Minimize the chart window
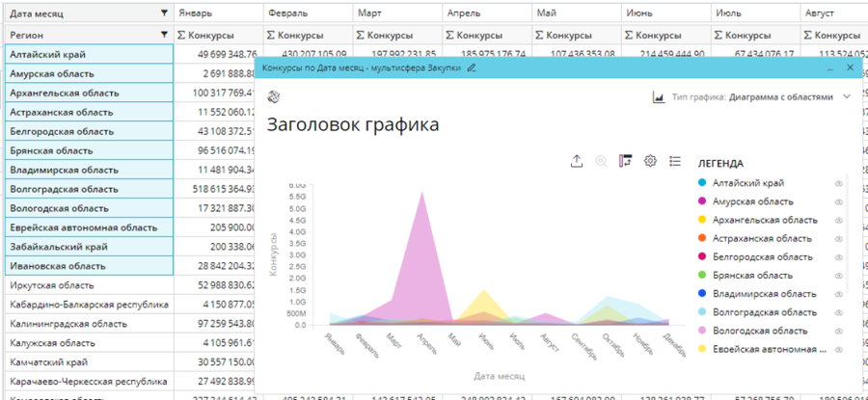868x400 pixels. tap(829, 68)
